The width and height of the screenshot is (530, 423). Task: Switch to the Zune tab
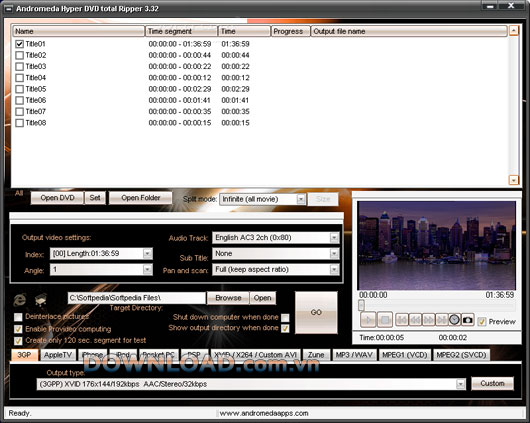tap(316, 355)
